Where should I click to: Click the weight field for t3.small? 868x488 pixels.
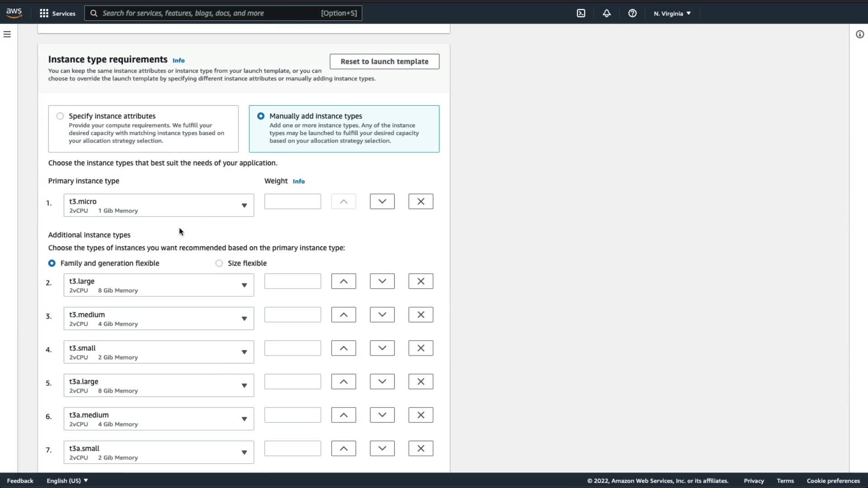tap(292, 348)
